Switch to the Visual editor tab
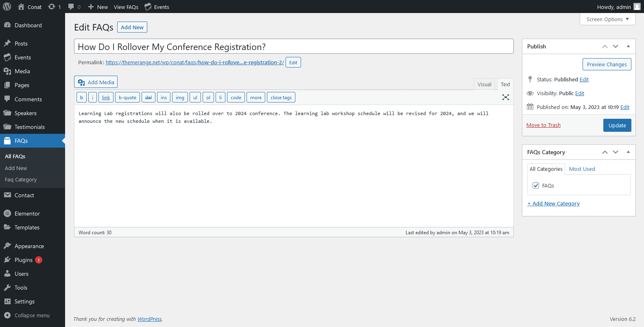Image resolution: width=644 pixels, height=327 pixels. click(484, 84)
